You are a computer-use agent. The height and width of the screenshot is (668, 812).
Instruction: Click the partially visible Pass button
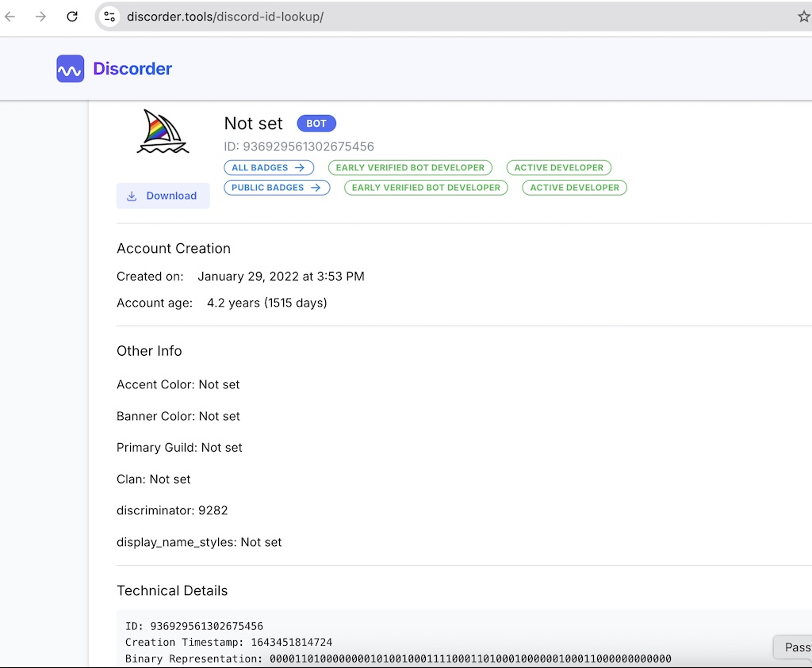pos(795,647)
